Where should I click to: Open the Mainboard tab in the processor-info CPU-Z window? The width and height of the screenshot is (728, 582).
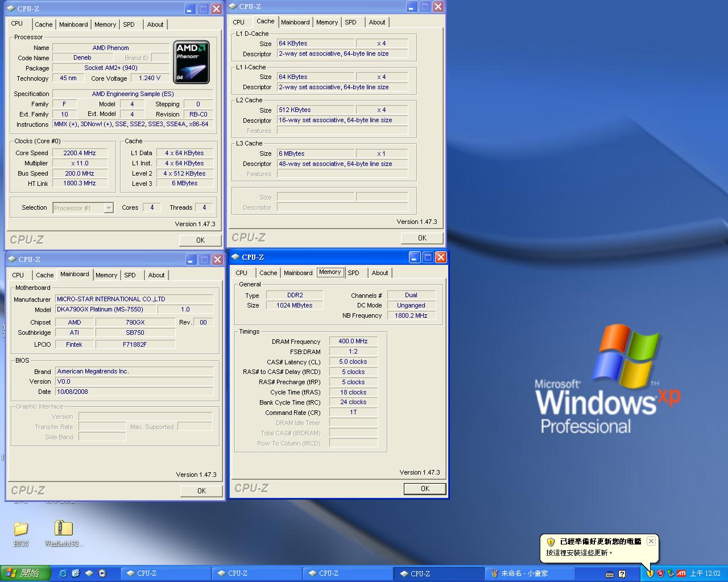tap(73, 24)
